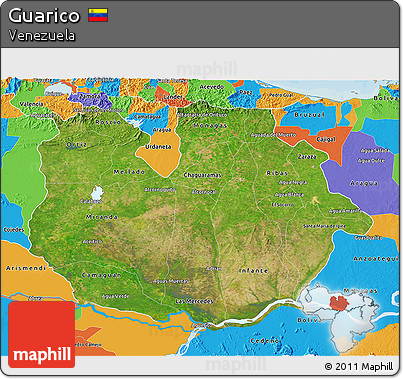Select the Mellado municipality label
This screenshot has height=379, width=403.
(129, 172)
